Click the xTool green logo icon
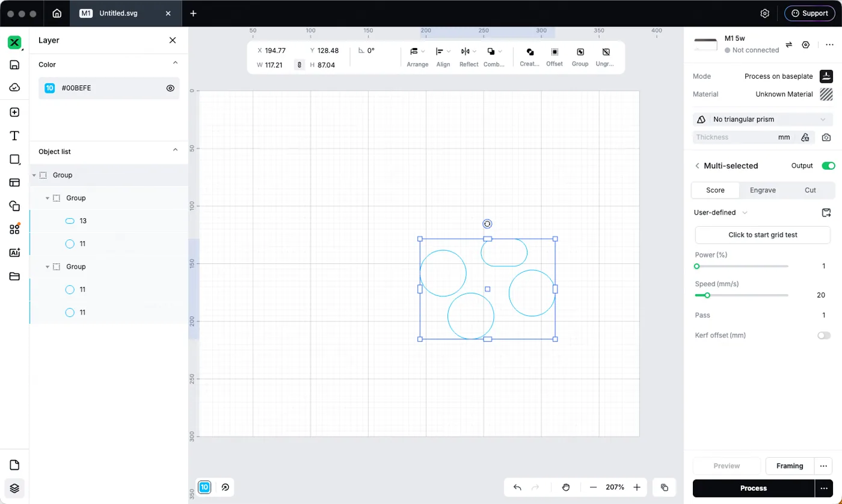842x504 pixels. point(14,43)
